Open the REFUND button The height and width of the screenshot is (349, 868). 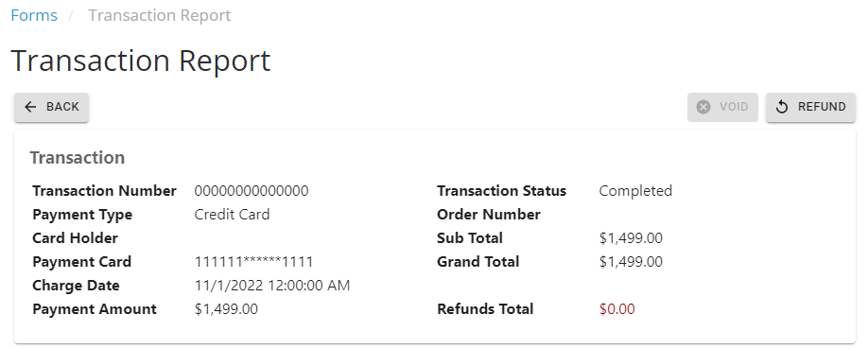(x=810, y=107)
